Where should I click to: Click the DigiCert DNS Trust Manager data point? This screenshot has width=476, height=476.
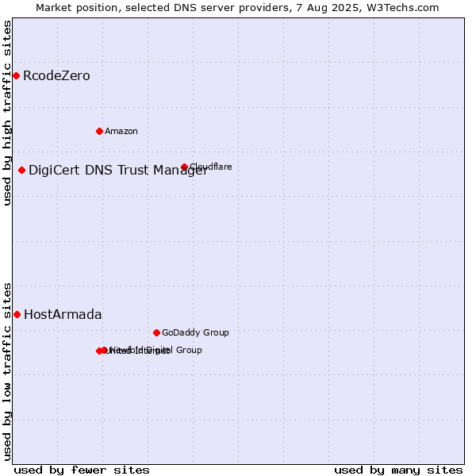21,170
